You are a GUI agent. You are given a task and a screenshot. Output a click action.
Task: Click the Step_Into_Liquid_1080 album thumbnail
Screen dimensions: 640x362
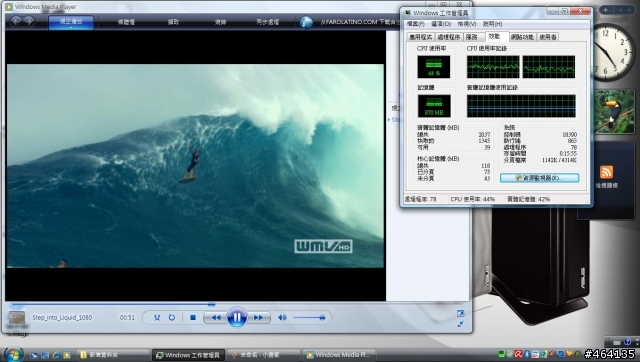coord(17,318)
